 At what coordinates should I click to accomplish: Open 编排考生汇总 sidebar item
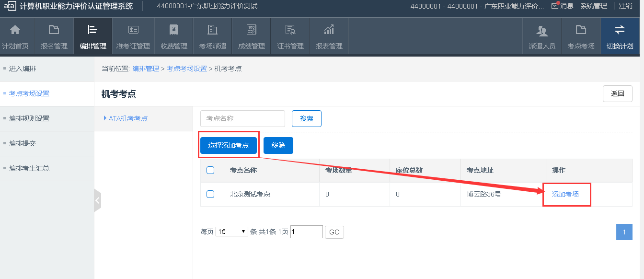[x=29, y=168]
